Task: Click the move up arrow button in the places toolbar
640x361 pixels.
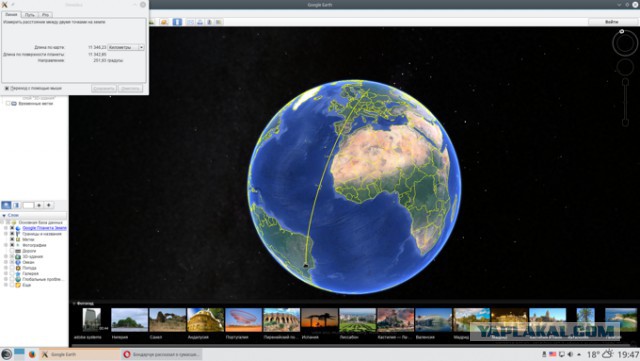Action: (x=39, y=205)
